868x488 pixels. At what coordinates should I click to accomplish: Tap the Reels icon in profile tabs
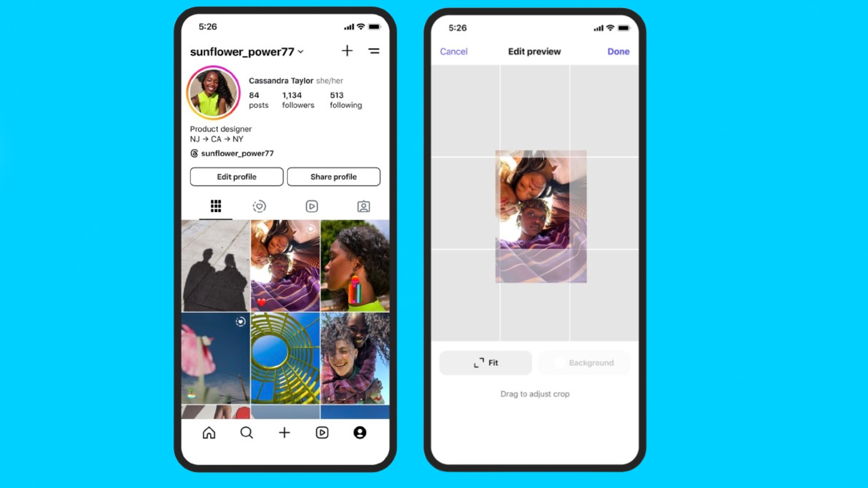coord(312,206)
